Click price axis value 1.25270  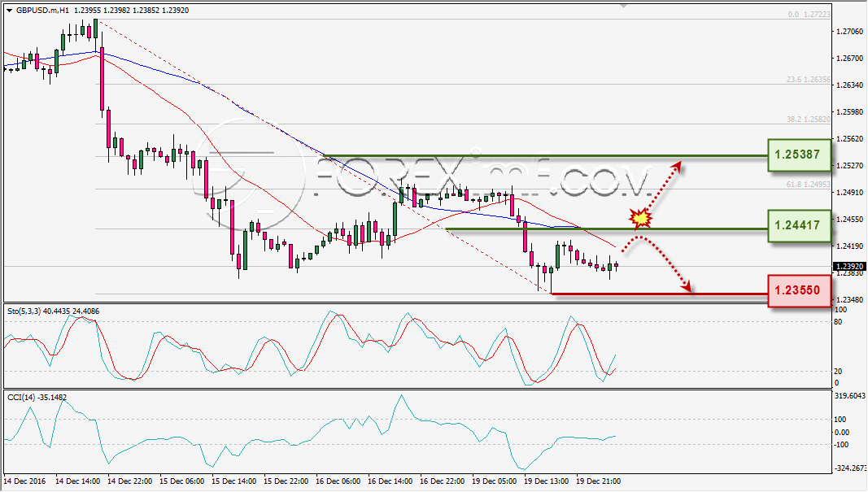pyautogui.click(x=849, y=165)
